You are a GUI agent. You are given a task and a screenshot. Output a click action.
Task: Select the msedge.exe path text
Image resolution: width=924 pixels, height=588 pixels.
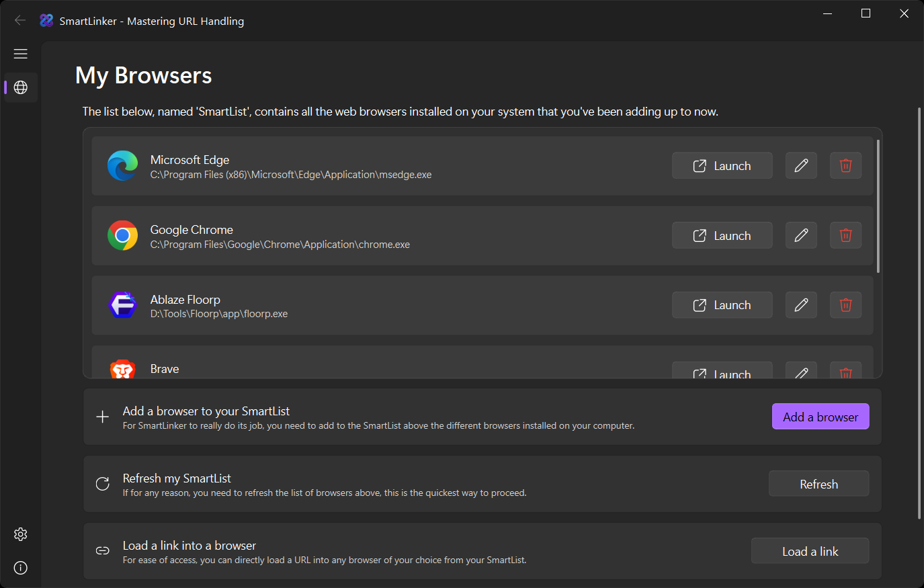291,175
